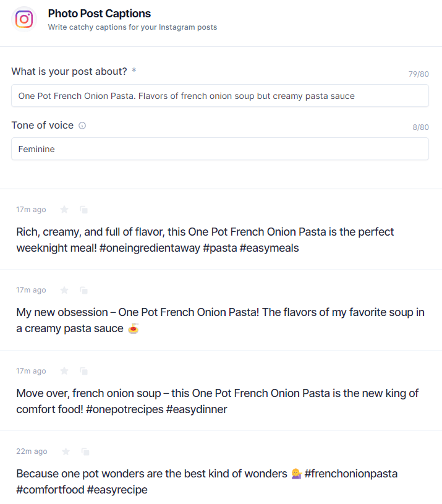Click the Feminine tone of voice field
This screenshot has width=442, height=504.
tap(220, 149)
